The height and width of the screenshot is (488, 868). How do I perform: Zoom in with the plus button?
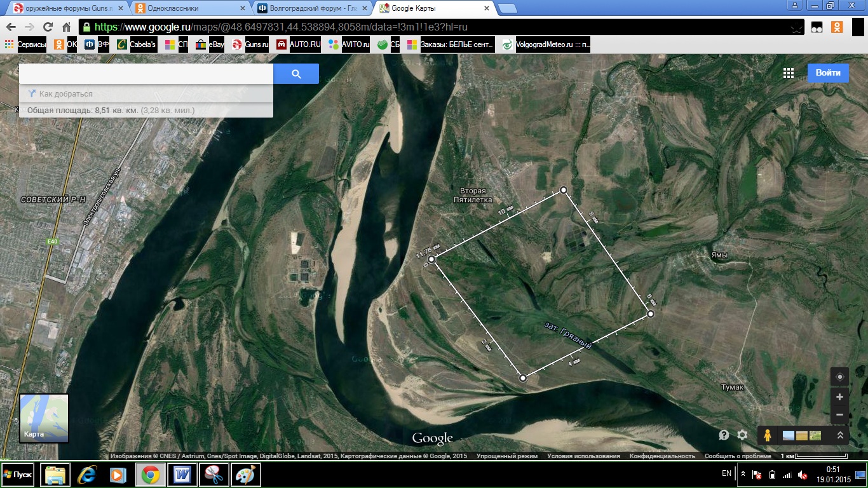[x=839, y=397]
